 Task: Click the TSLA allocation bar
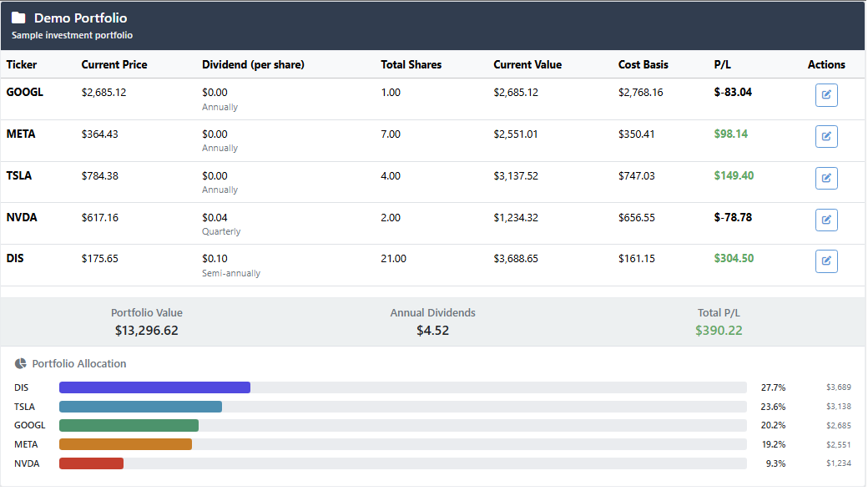tap(140, 406)
